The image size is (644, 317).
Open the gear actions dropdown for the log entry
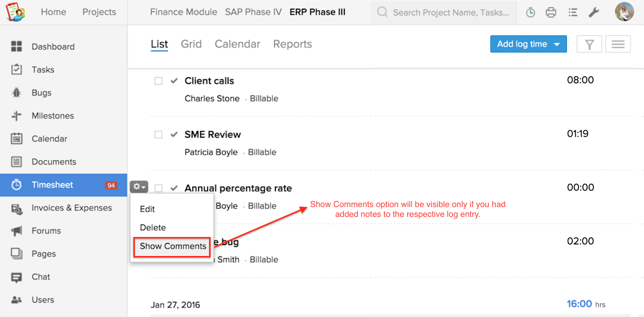pyautogui.click(x=139, y=187)
